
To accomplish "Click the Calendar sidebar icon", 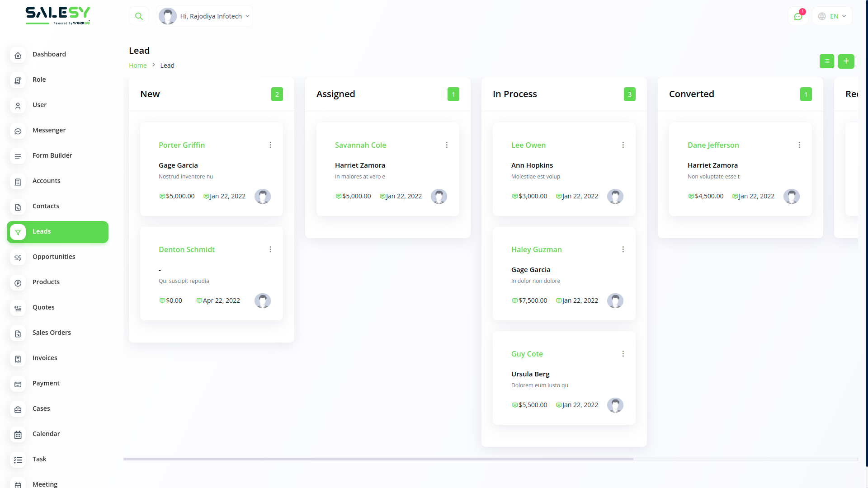I will 18,435.
